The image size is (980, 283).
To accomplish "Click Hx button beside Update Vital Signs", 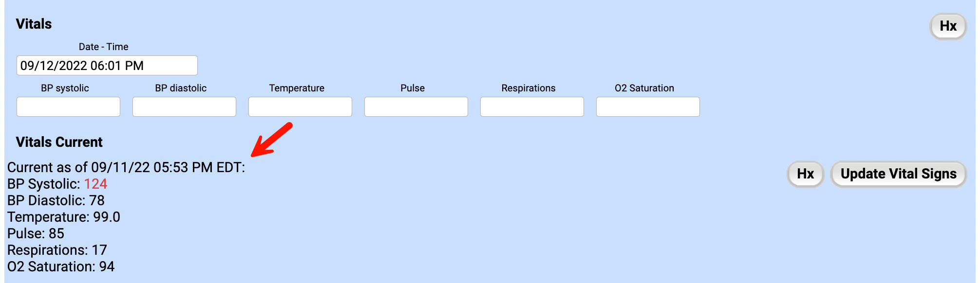I will point(805,174).
